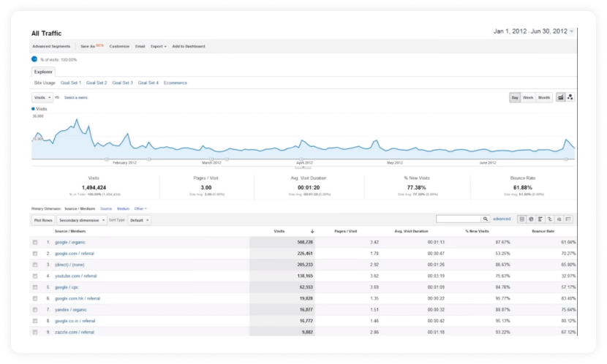The height and width of the screenshot is (364, 607).
Task: Select the data table view icon
Action: tap(522, 219)
